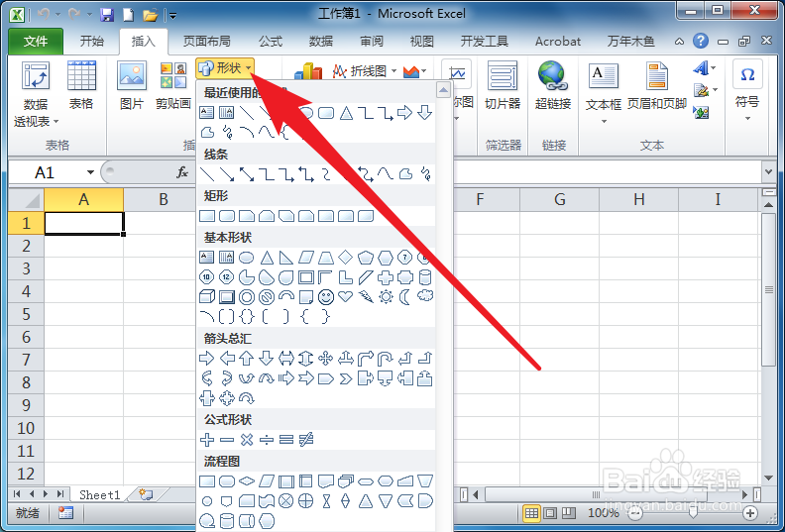Open the Clip Art button
The height and width of the screenshot is (532, 785).
coord(173,85)
